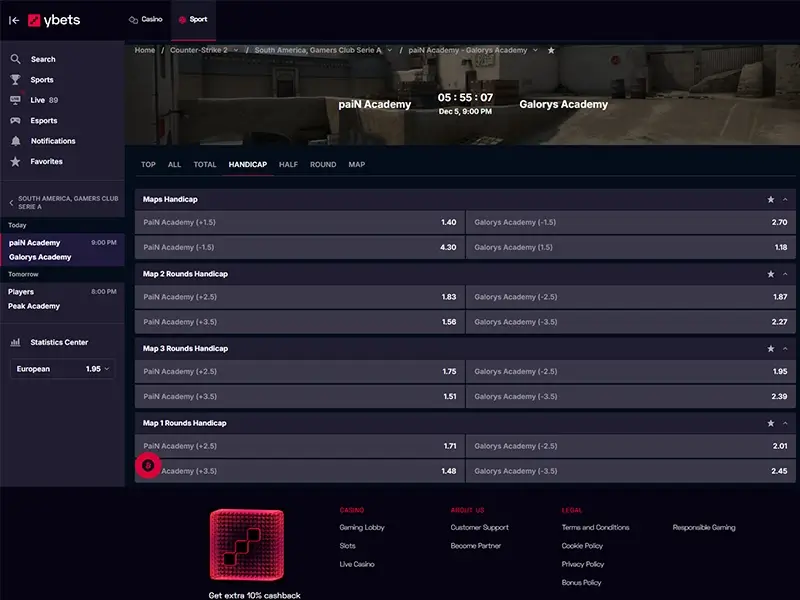Star the Map 2 Rounds Handicap market

[x=771, y=274]
